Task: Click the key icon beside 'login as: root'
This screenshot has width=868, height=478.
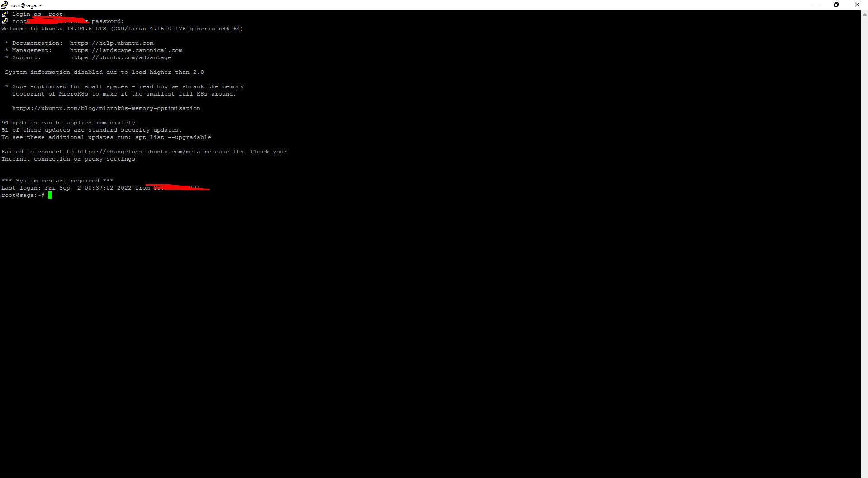Action: click(5, 14)
